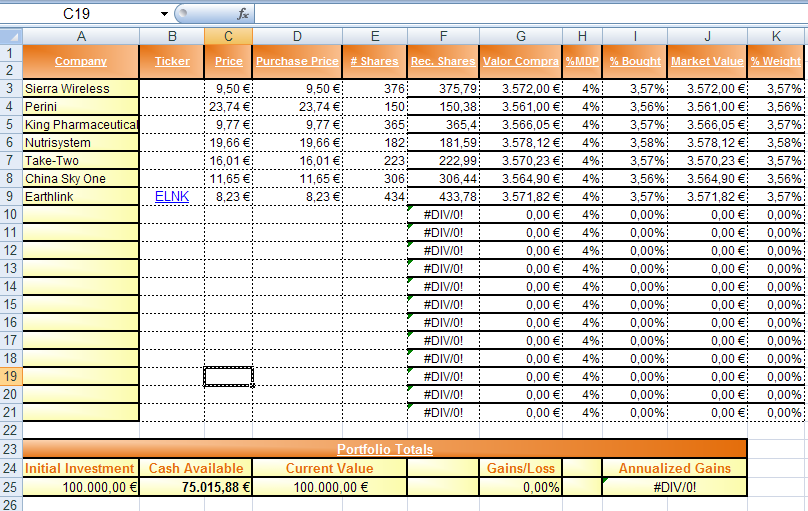The height and width of the screenshot is (511, 808).
Task: Click the % Bought header
Action: (635, 61)
